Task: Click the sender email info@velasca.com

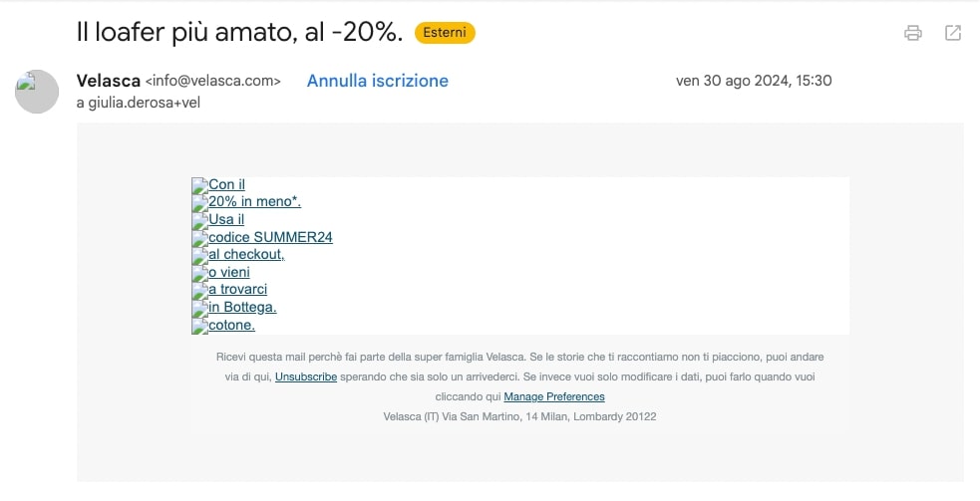Action: pos(213,82)
